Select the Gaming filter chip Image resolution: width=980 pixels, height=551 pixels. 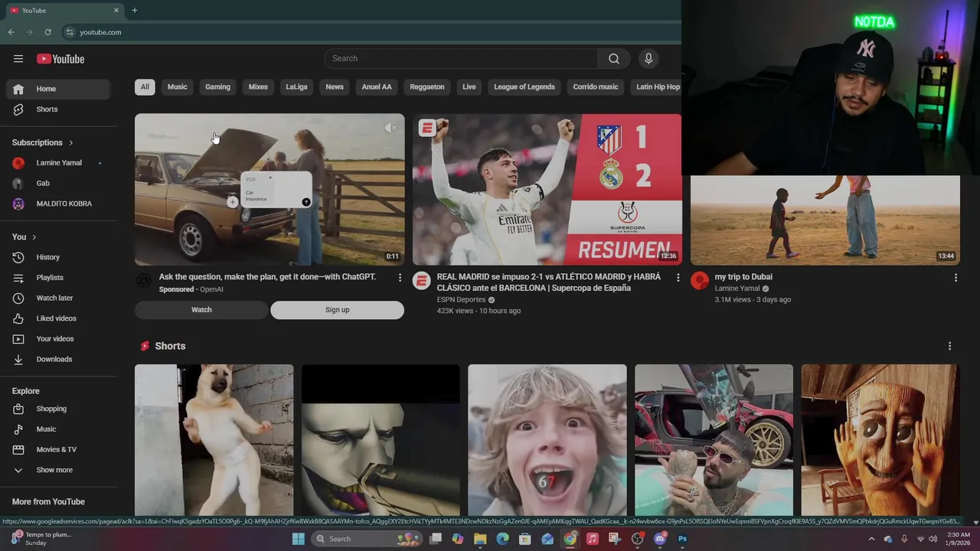point(217,86)
